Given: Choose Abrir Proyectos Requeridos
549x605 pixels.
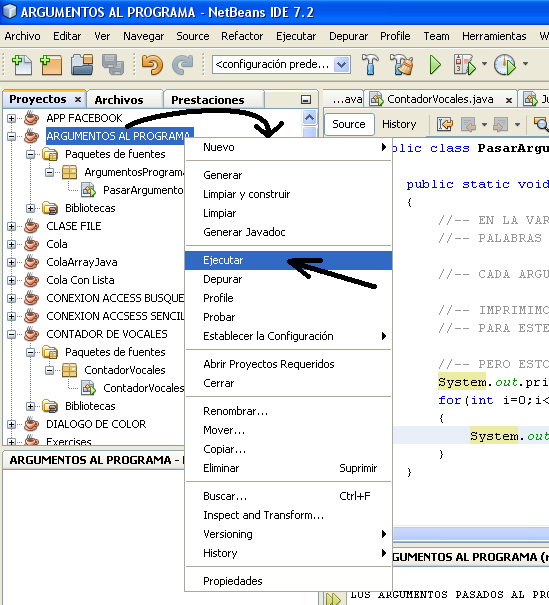Looking at the screenshot, I should click(x=289, y=364).
